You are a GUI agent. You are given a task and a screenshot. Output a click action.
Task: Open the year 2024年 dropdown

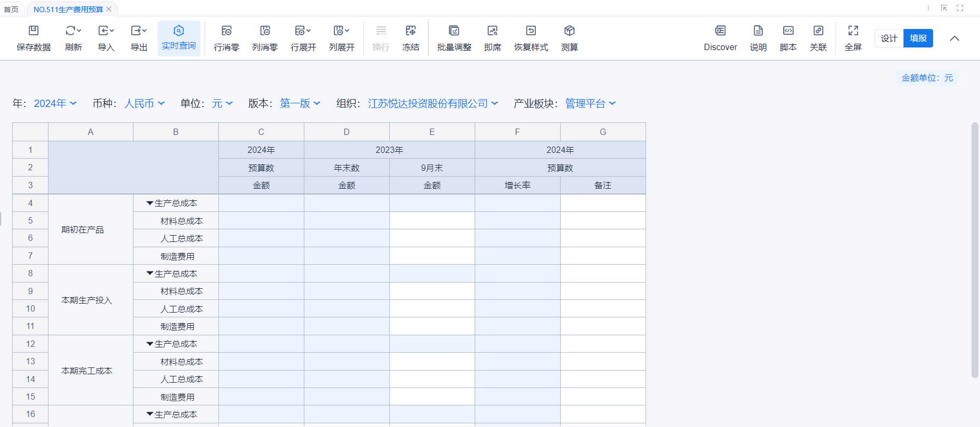coord(55,104)
